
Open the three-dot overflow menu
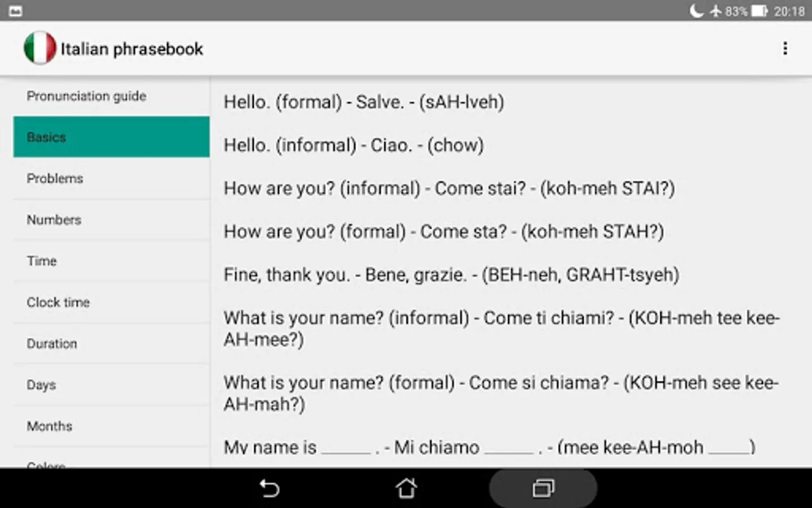pos(785,49)
